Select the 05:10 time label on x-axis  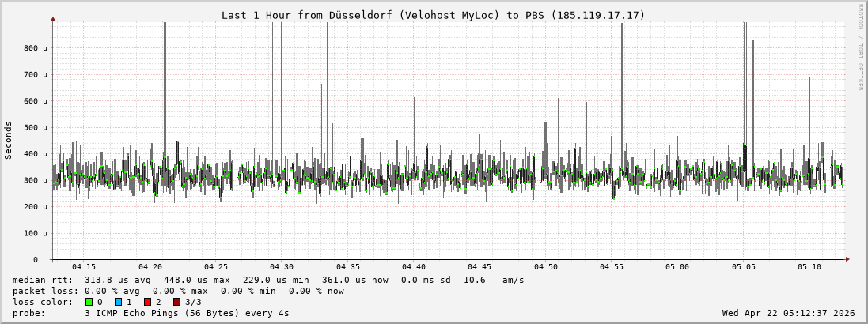click(809, 267)
